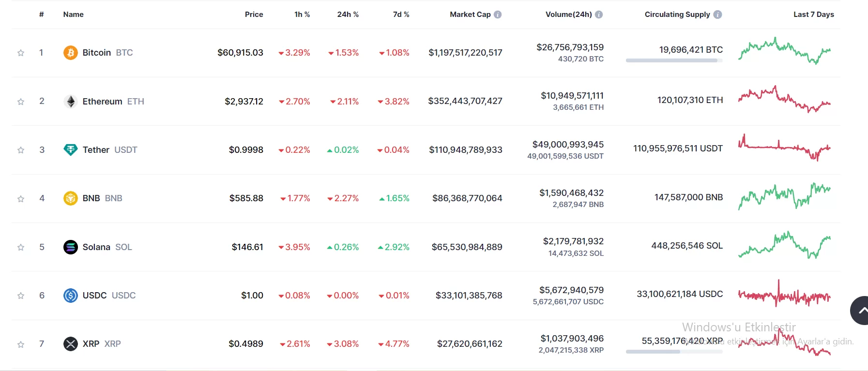Click the Bitcoin coin logo icon
The width and height of the screenshot is (868, 371).
(x=71, y=53)
